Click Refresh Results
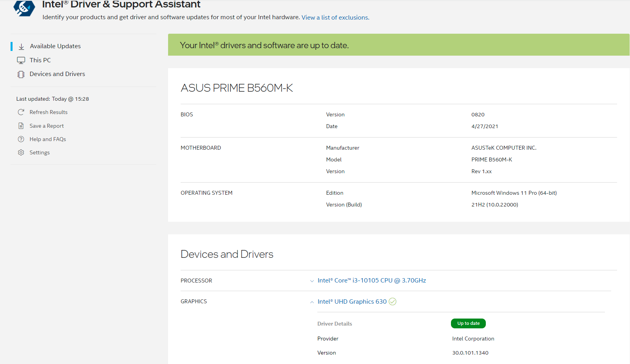The width and height of the screenshot is (630, 364). click(49, 112)
